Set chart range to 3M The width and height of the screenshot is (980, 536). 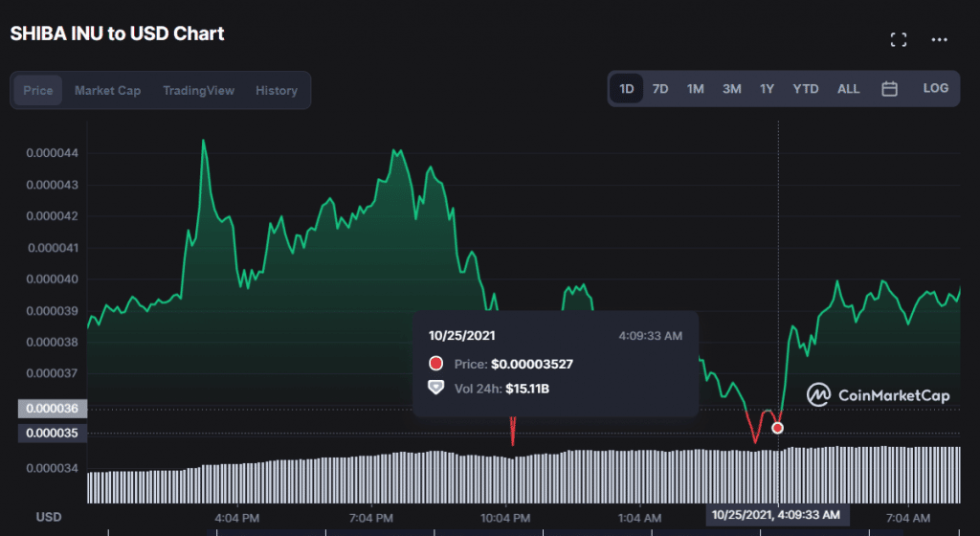731,89
